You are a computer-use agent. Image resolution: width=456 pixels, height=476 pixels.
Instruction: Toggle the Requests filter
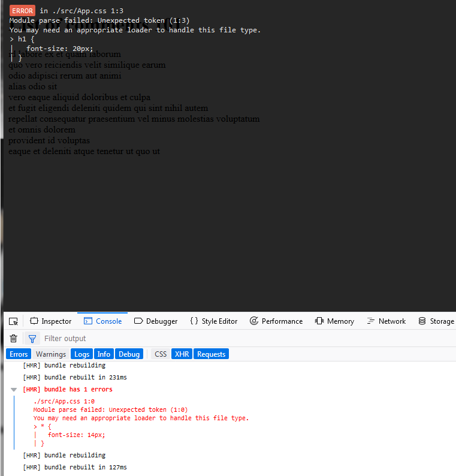click(x=211, y=354)
